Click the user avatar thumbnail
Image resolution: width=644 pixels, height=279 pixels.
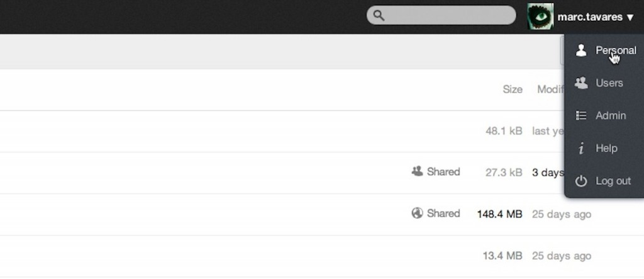pos(540,16)
